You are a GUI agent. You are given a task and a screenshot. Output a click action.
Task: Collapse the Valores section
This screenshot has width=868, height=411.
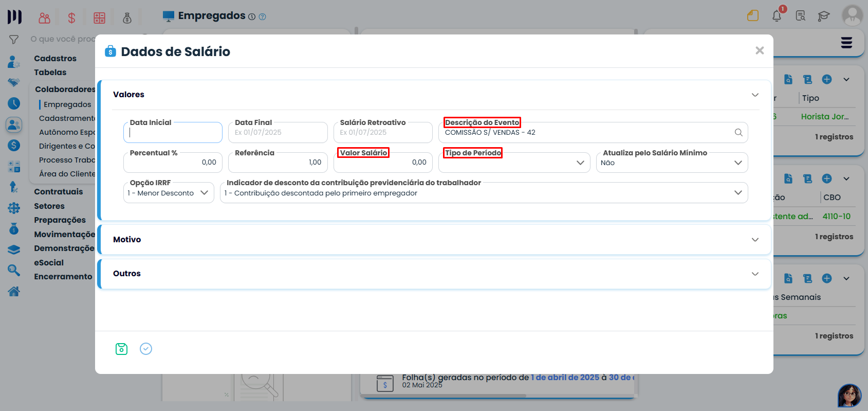pyautogui.click(x=755, y=95)
